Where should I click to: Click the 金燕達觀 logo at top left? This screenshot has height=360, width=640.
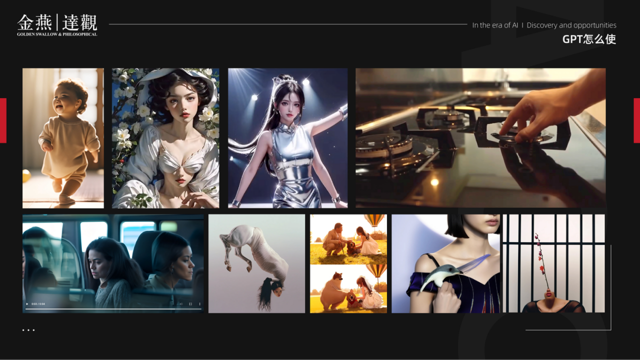pos(57,25)
